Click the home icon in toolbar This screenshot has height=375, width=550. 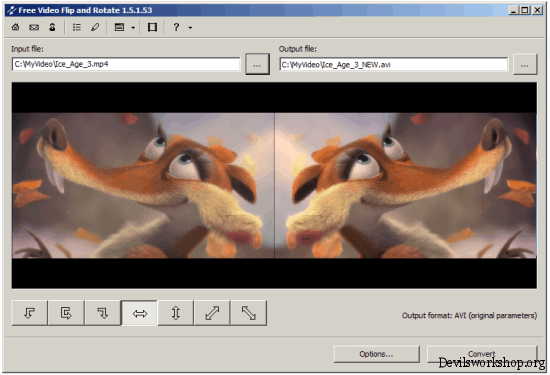click(15, 27)
